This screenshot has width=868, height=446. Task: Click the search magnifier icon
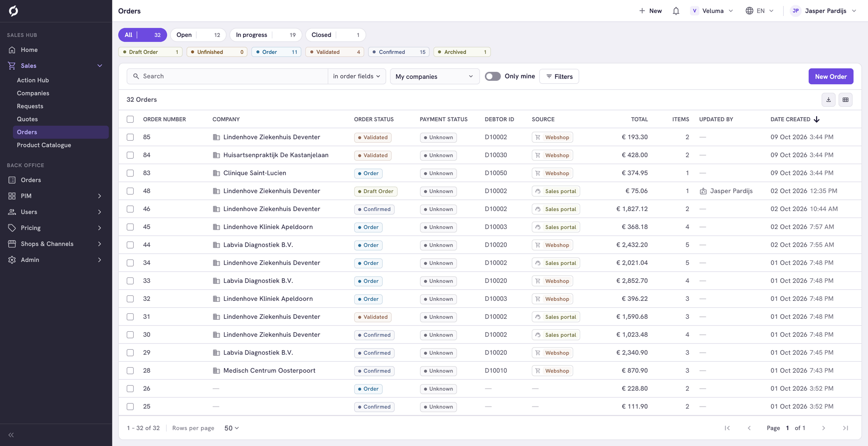tap(136, 76)
